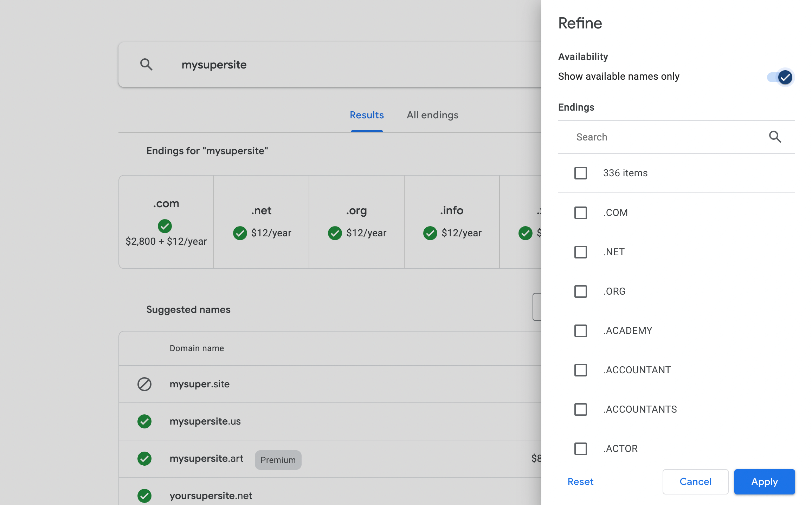This screenshot has width=812, height=505.
Task: Click the unavailable icon next to mysuper.site
Action: pos(145,383)
